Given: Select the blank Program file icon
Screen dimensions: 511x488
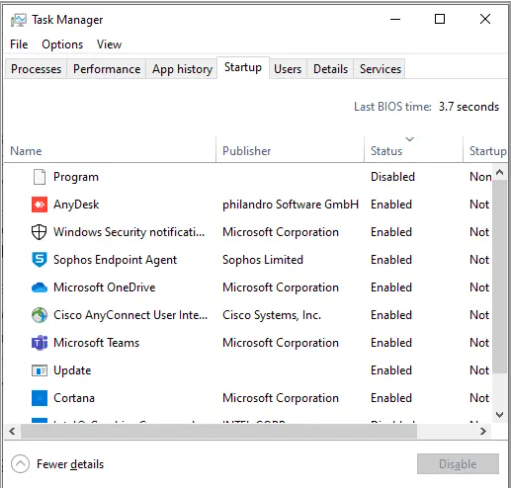Looking at the screenshot, I should pos(39,177).
